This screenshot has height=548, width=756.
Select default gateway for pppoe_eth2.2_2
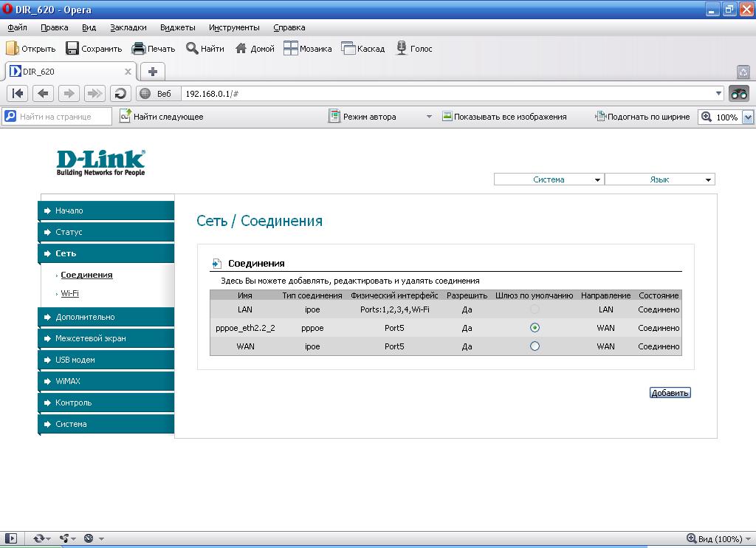coord(535,328)
